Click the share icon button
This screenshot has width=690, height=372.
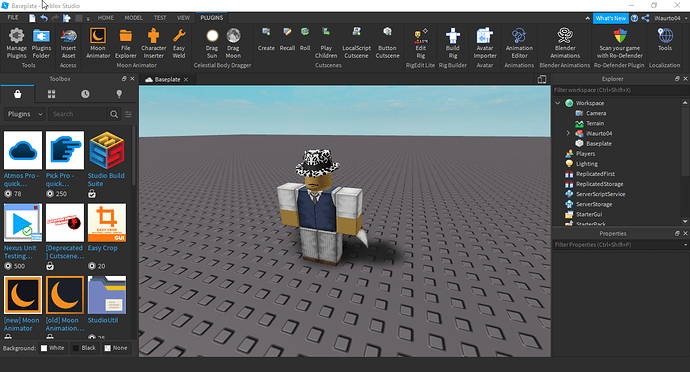coord(645,18)
